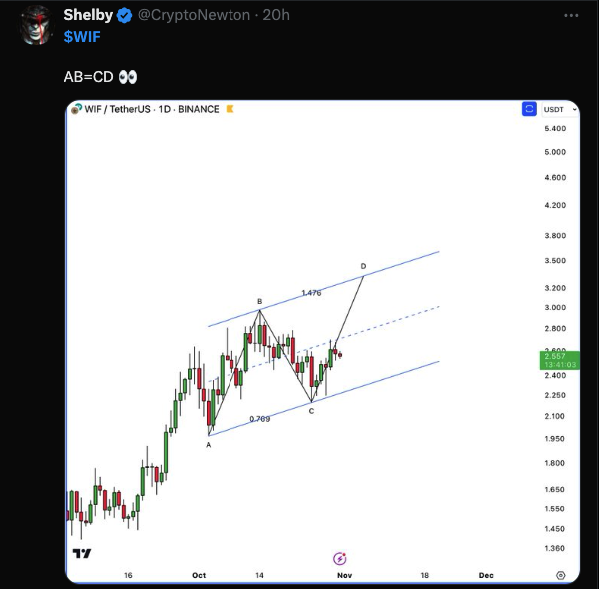Open the 20h timestamp link
Screen dimensions: 599x589
coord(276,15)
